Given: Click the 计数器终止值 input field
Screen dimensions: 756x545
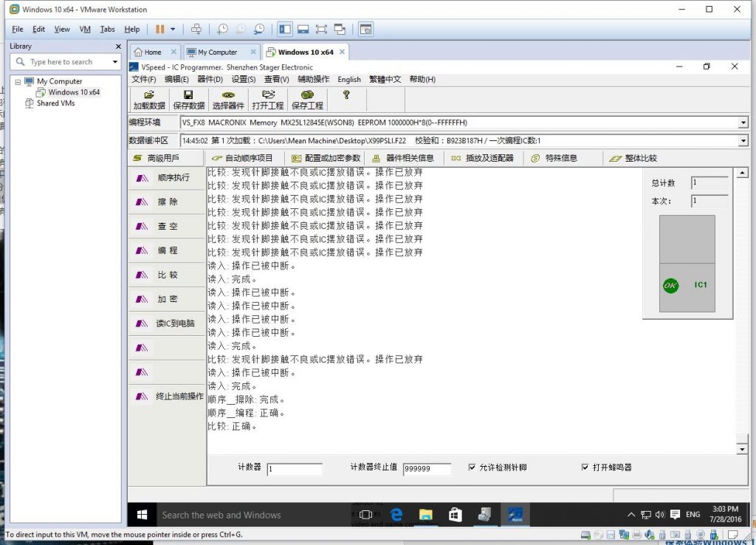Looking at the screenshot, I should point(427,470).
